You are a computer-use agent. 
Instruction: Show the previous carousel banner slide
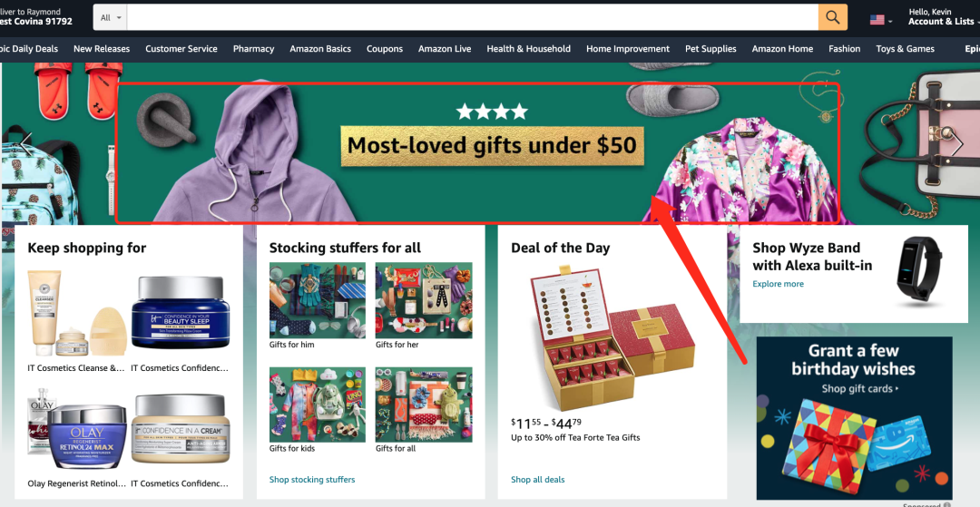[25, 144]
